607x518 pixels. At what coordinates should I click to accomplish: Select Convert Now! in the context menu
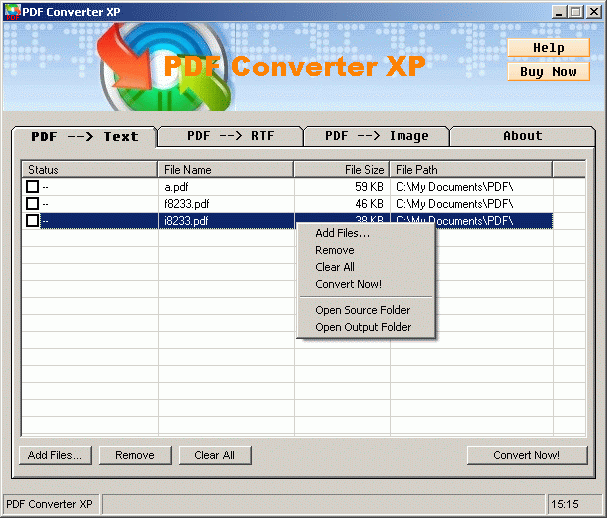348,284
